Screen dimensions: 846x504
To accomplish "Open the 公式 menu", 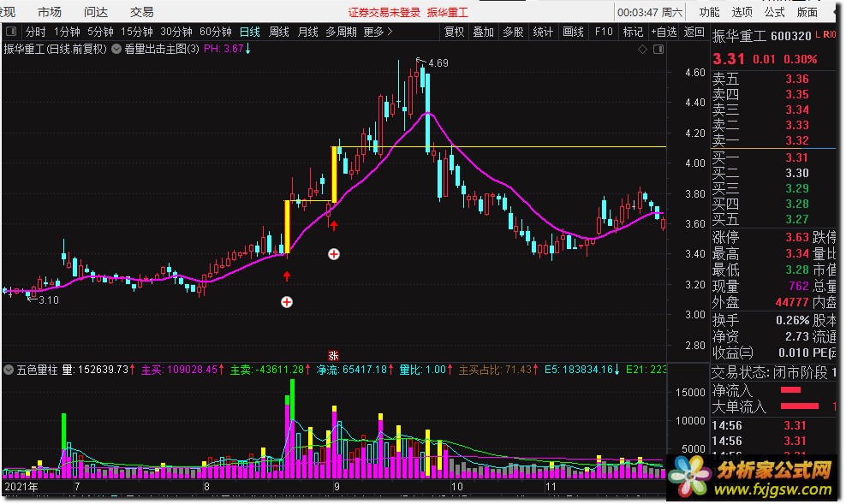I will [x=774, y=12].
